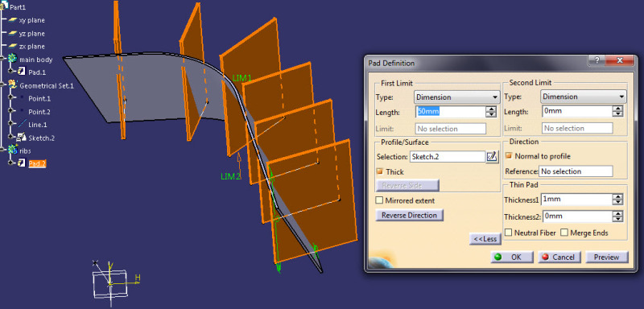Image resolution: width=644 pixels, height=309 pixels.
Task: Open Second Limit Type dropdown
Action: point(584,97)
